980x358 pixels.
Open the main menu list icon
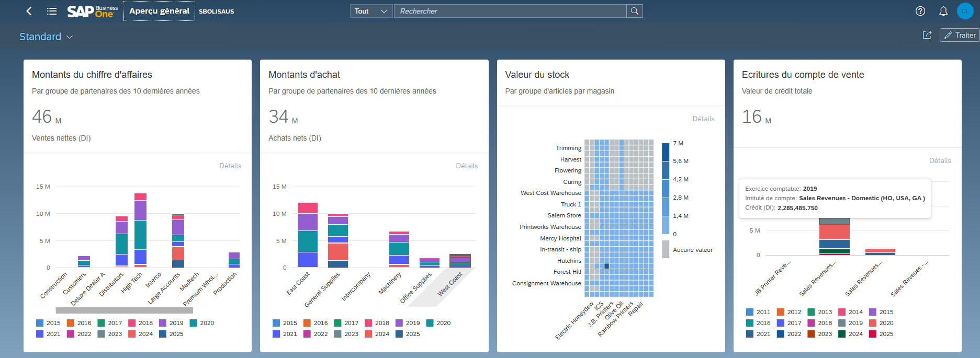coord(52,11)
